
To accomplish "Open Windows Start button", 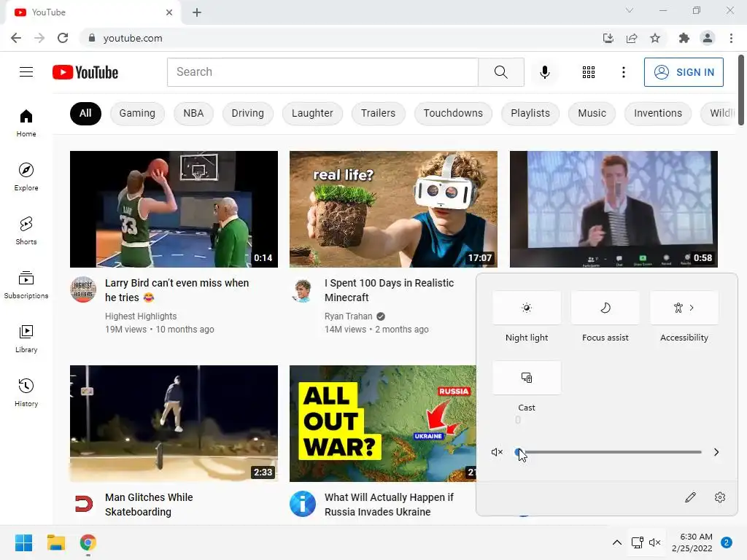I will [x=23, y=542].
